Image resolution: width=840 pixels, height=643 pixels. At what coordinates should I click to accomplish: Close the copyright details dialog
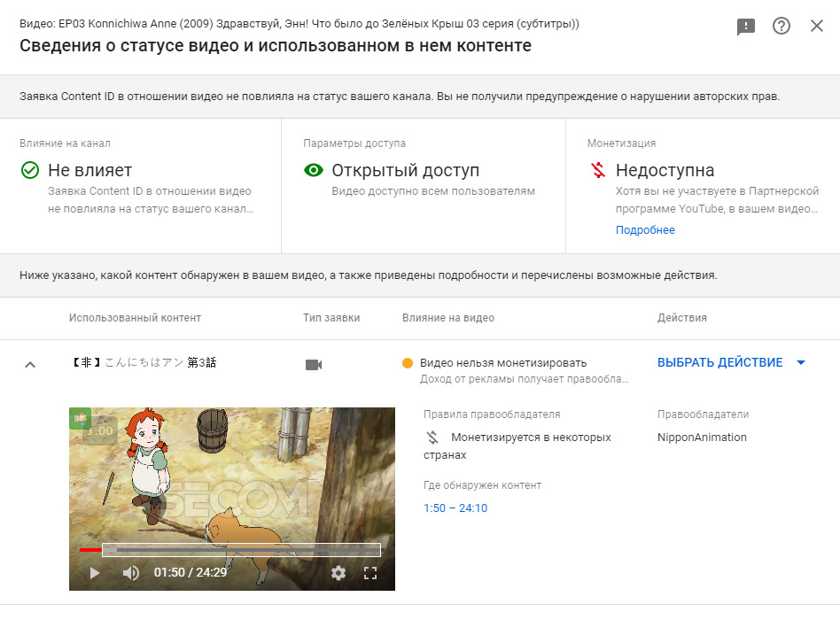tap(817, 27)
